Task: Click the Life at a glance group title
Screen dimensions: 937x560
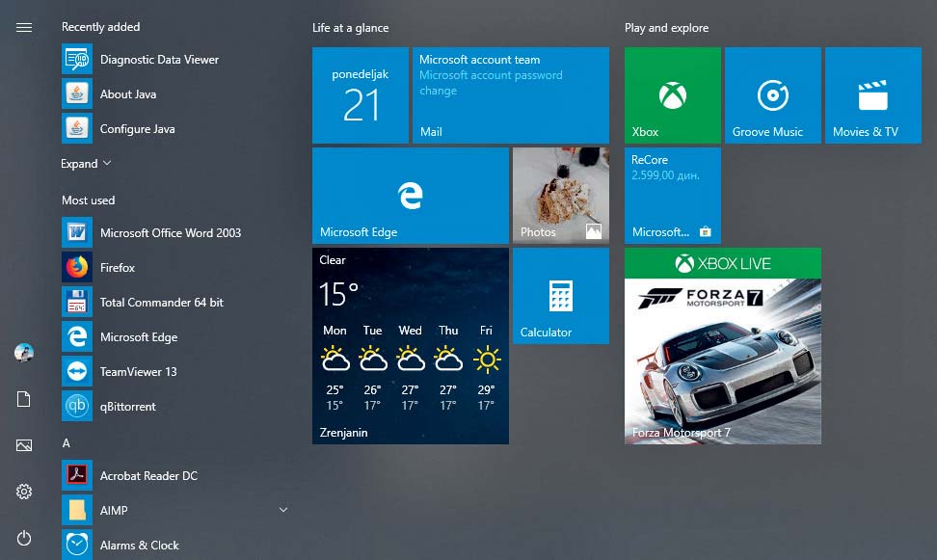Action: click(x=350, y=28)
